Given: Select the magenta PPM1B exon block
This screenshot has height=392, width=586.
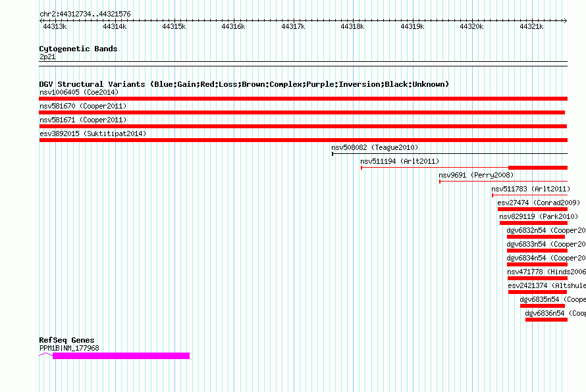Looking at the screenshot, I should click(121, 356).
